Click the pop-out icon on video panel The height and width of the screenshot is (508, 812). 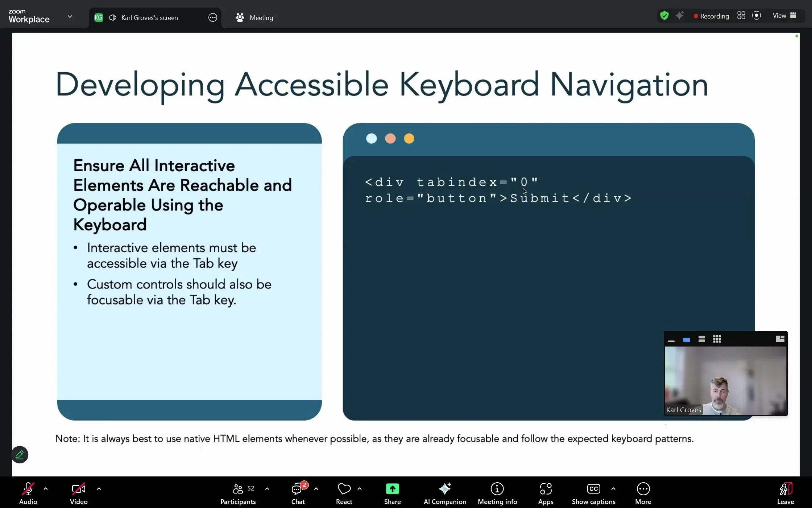tap(780, 339)
